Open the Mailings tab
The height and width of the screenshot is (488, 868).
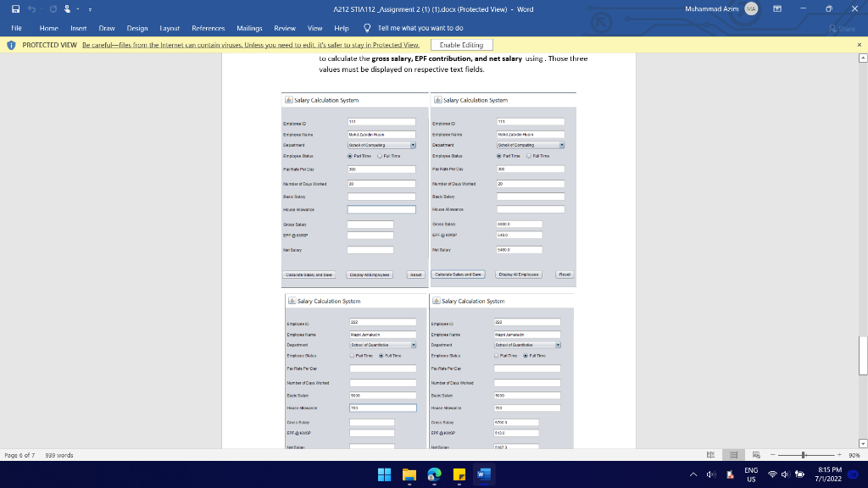click(x=249, y=28)
